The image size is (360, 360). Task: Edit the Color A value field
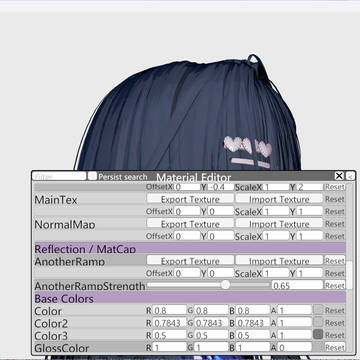(x=294, y=310)
